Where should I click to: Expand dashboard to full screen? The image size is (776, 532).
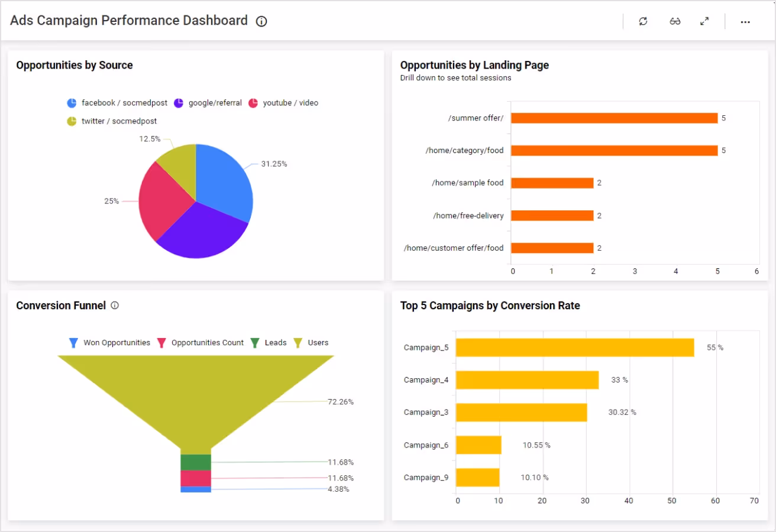tap(704, 21)
